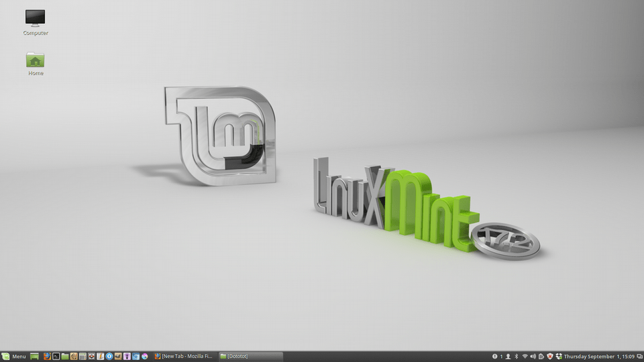Launch the text editor from the panel

click(100, 356)
